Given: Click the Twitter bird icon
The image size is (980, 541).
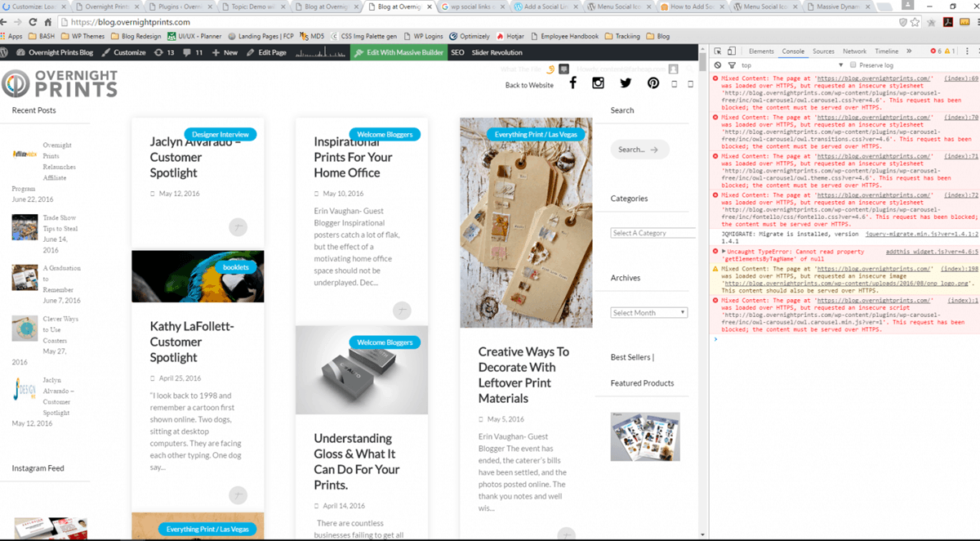Looking at the screenshot, I should pos(626,83).
